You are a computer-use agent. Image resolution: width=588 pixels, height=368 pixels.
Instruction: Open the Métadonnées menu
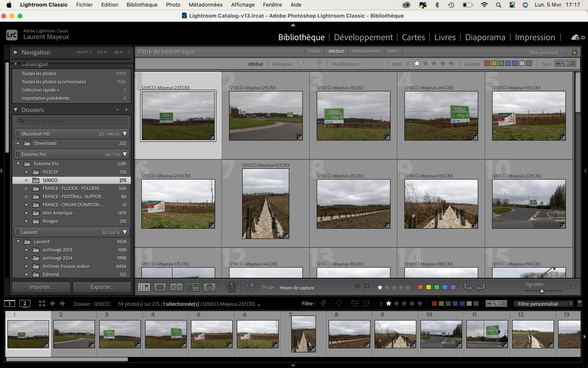click(205, 5)
